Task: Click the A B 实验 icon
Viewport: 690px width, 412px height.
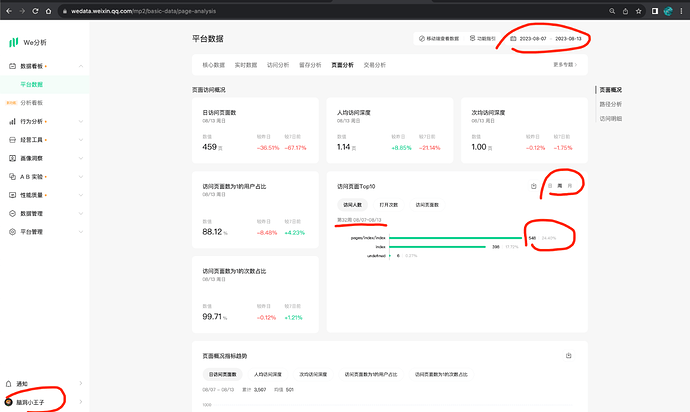Action: [x=12, y=177]
